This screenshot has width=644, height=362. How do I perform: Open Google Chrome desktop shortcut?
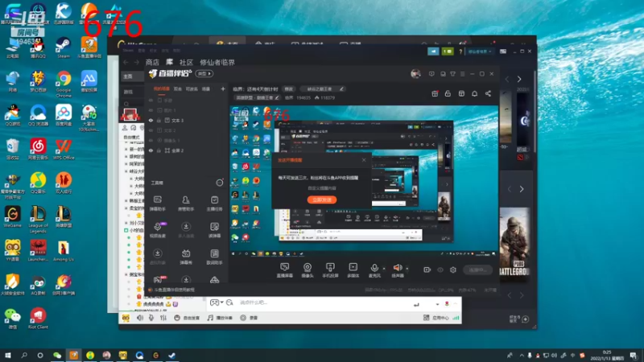pos(64,84)
